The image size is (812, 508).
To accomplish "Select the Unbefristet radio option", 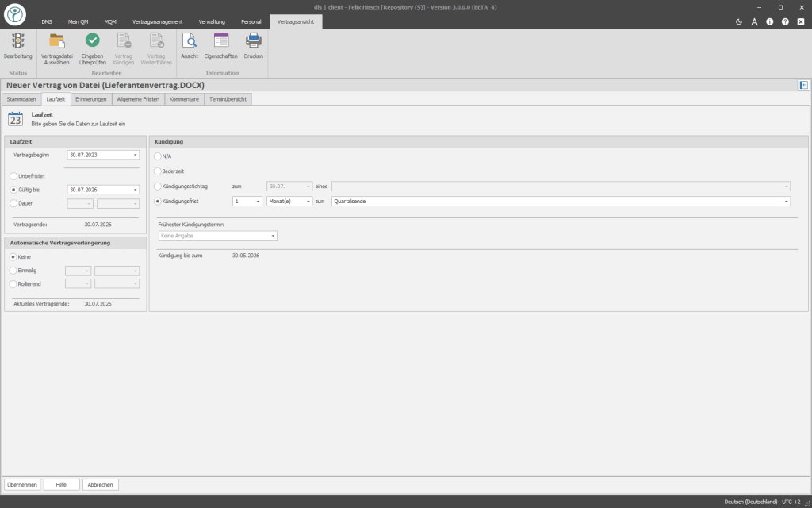I will [x=13, y=176].
